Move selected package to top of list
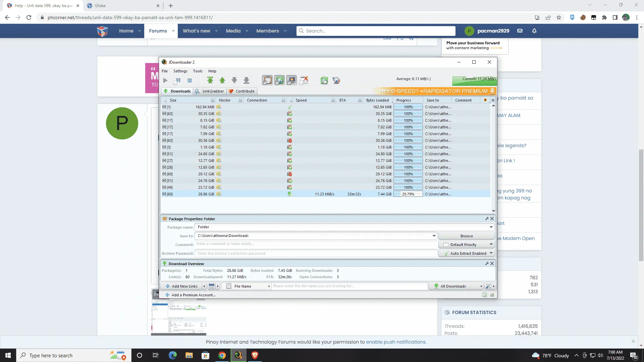 210,80
